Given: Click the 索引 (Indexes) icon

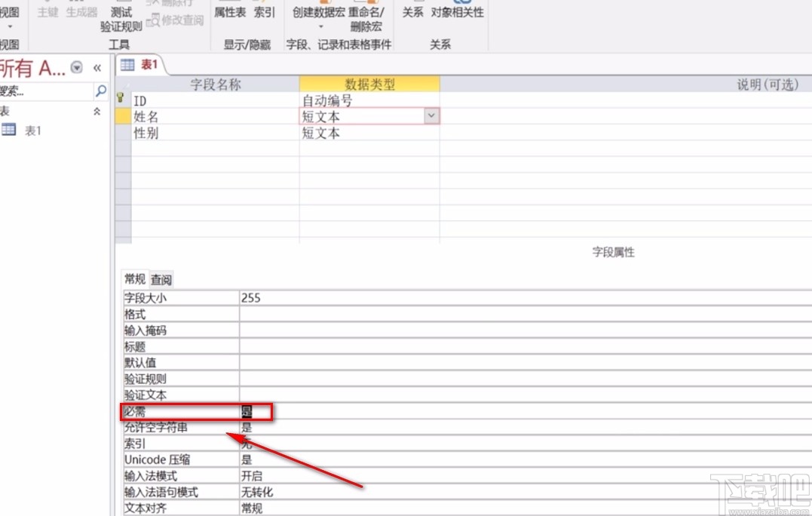Looking at the screenshot, I should pyautogui.click(x=265, y=12).
